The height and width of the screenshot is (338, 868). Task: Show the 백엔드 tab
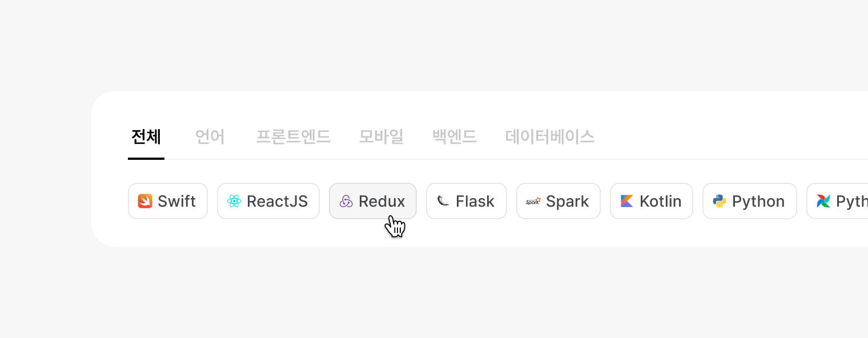pyautogui.click(x=455, y=137)
